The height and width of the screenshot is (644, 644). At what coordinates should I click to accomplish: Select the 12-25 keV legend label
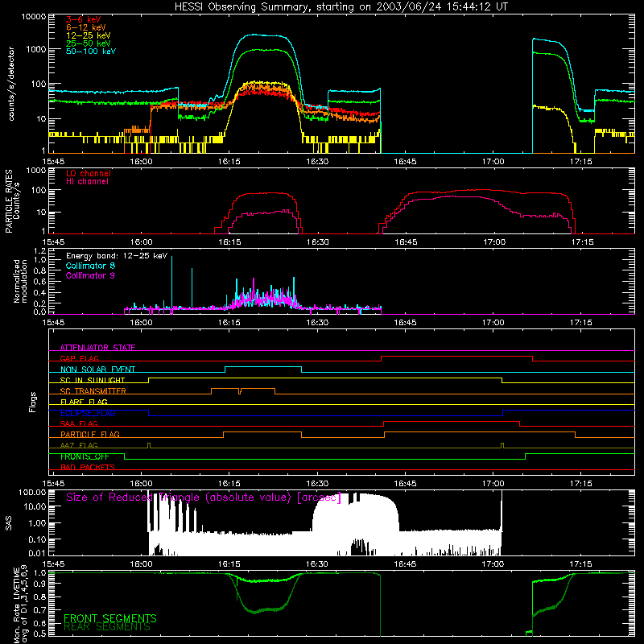pyautogui.click(x=89, y=35)
